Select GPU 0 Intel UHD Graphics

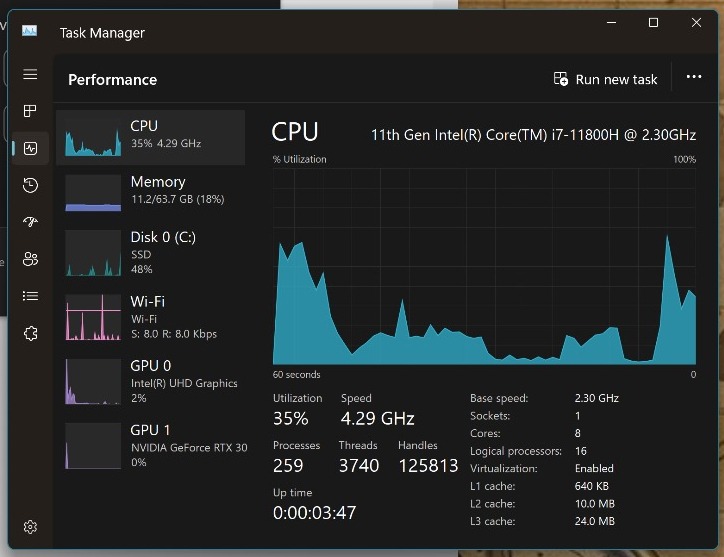(151, 381)
